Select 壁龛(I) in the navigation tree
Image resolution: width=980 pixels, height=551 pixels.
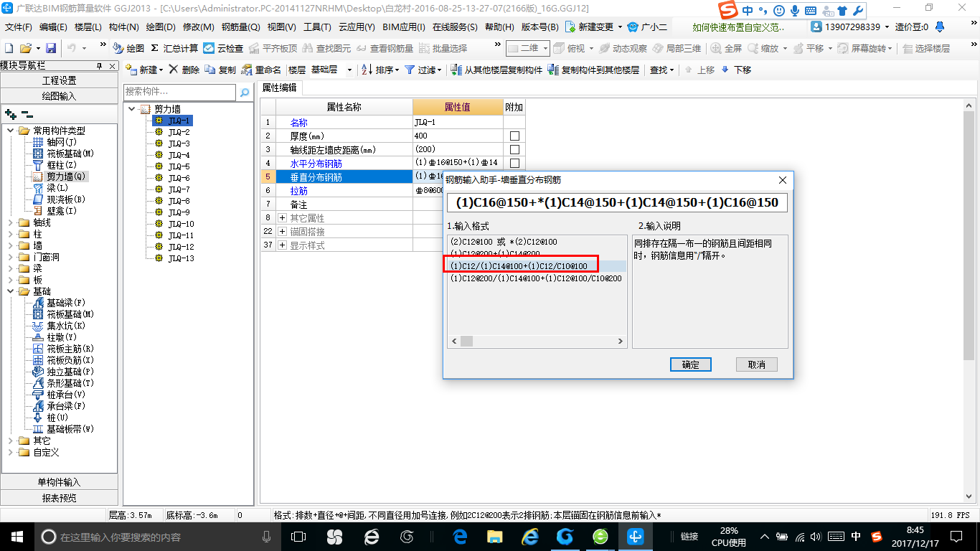pyautogui.click(x=60, y=211)
